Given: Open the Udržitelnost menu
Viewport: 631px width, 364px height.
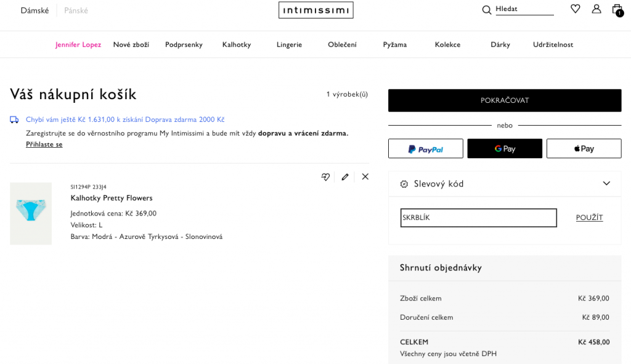Looking at the screenshot, I should pyautogui.click(x=553, y=44).
